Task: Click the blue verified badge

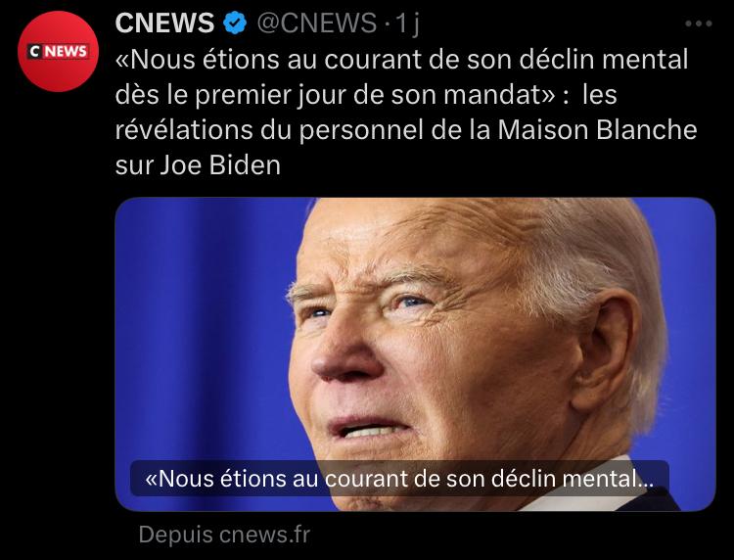Action: coord(235,23)
